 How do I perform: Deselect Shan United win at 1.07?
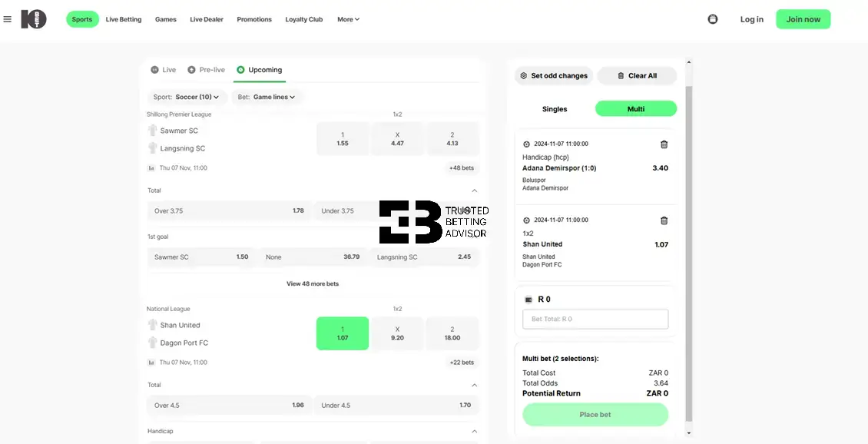click(x=343, y=333)
